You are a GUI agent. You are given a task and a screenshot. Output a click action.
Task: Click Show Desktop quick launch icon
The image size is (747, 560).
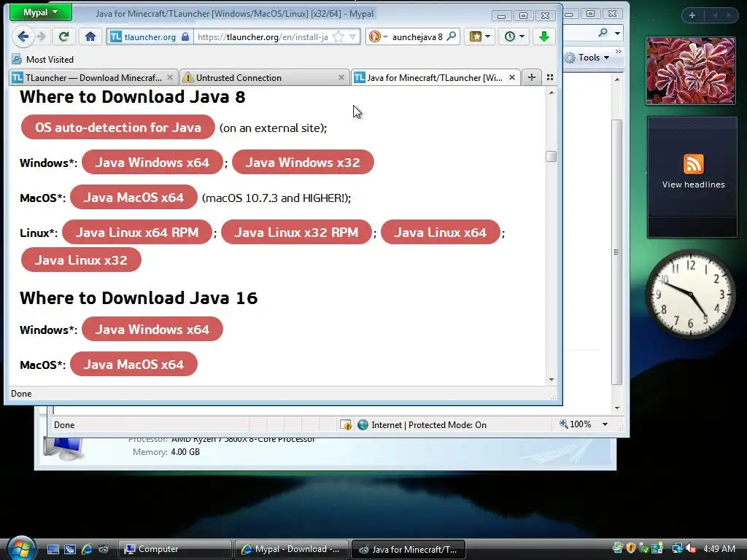click(53, 549)
